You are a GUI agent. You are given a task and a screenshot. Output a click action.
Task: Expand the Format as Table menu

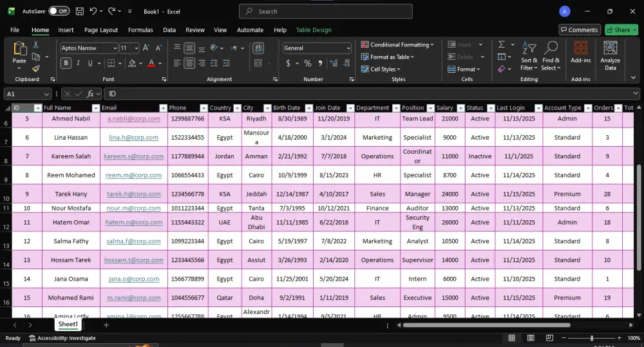click(387, 57)
